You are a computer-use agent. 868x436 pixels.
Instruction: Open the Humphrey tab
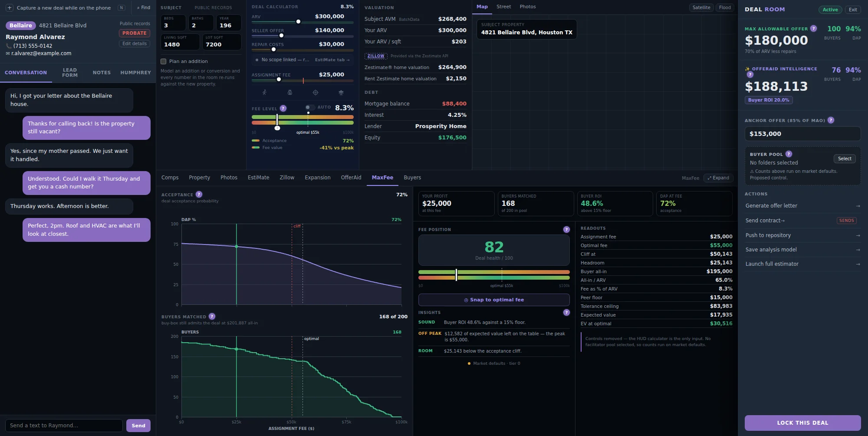point(136,73)
